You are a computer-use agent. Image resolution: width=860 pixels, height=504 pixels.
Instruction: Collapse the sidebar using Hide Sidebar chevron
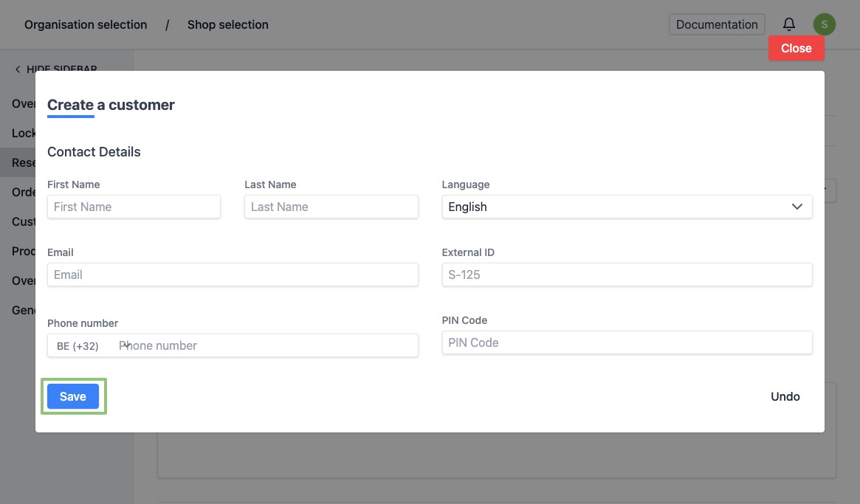[x=18, y=69]
